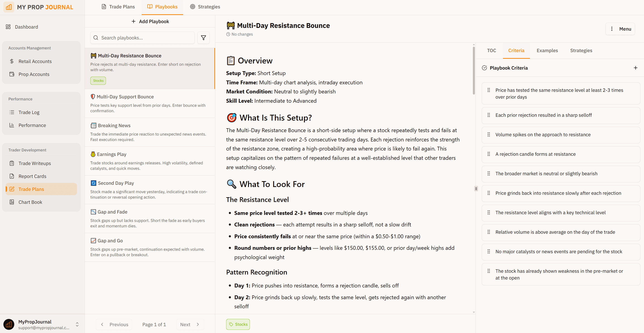Click the Next page button
Screen dimensions: 644x333
point(190,324)
